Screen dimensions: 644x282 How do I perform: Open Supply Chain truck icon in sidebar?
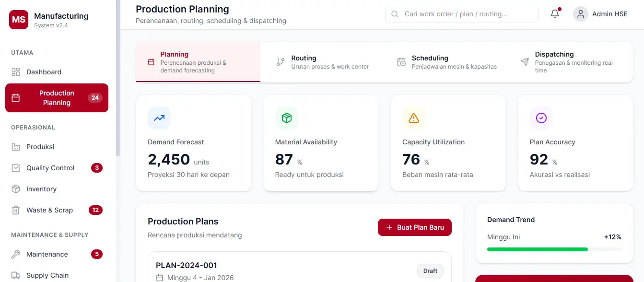coord(17,275)
